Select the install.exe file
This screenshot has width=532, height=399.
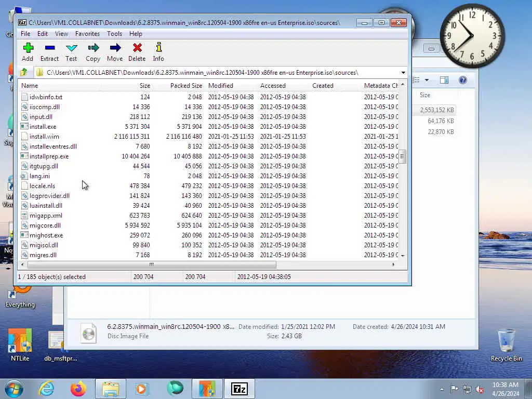pos(43,127)
